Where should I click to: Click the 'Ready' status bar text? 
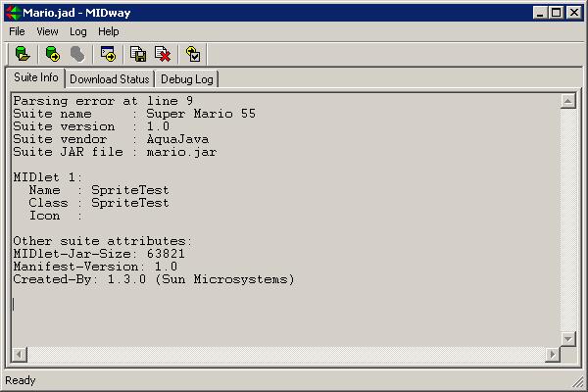[21, 380]
